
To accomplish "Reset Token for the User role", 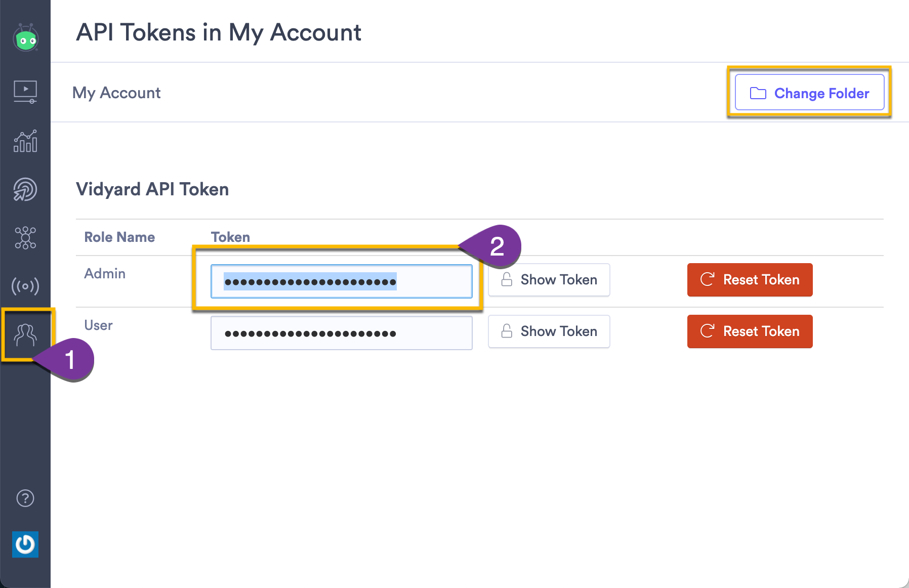I will point(750,331).
